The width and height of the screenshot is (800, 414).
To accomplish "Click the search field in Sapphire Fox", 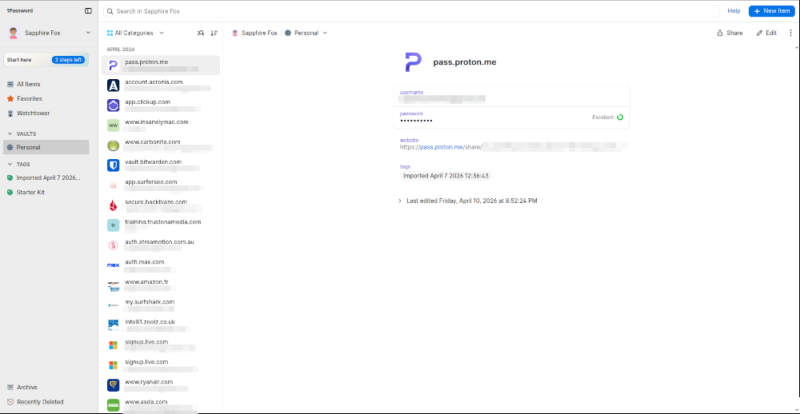I will coord(411,11).
